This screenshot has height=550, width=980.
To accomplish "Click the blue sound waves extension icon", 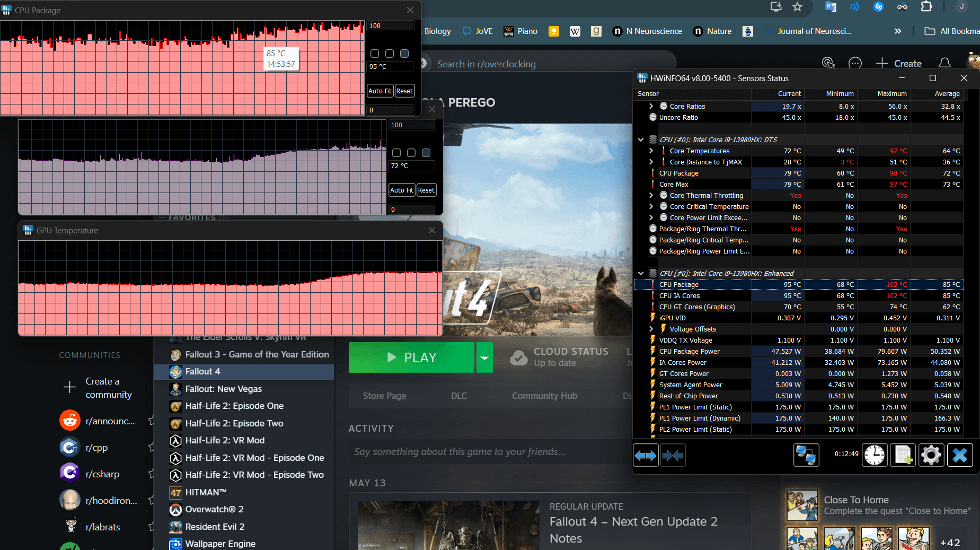I will [854, 6].
